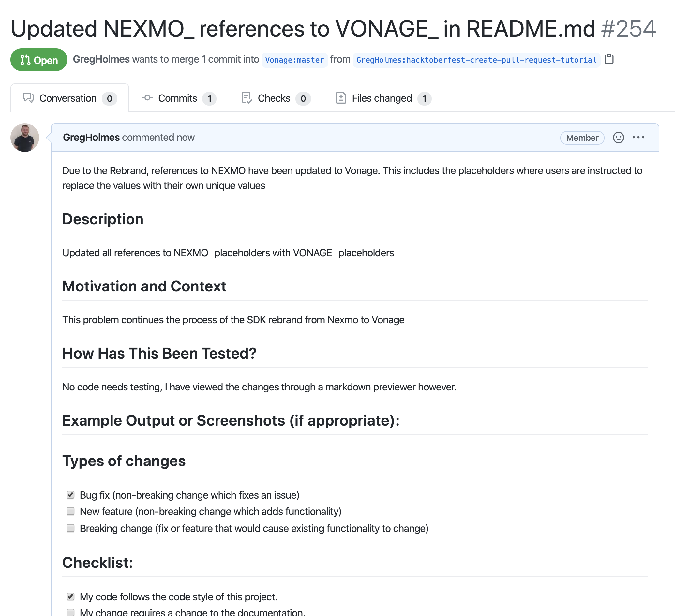675x616 pixels.
Task: Click the 'Due to the Rebrand' opening paragraph
Action: 352,178
